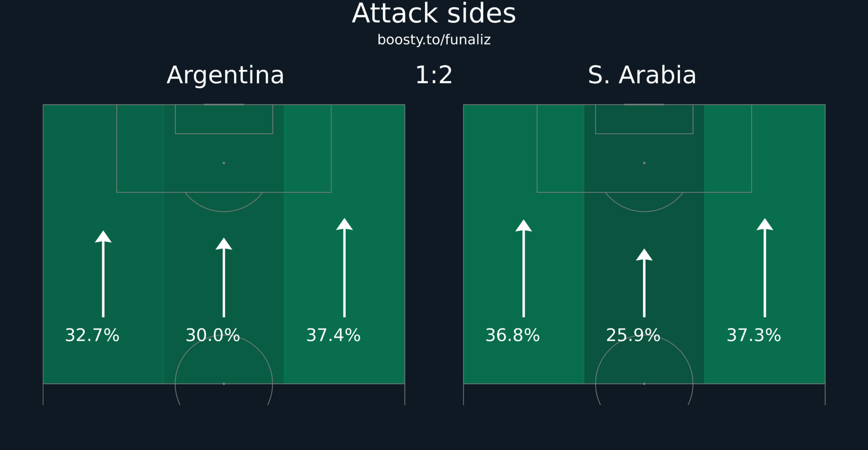The height and width of the screenshot is (450, 868).
Task: Click the 37.4% percentage label
Action: [333, 335]
